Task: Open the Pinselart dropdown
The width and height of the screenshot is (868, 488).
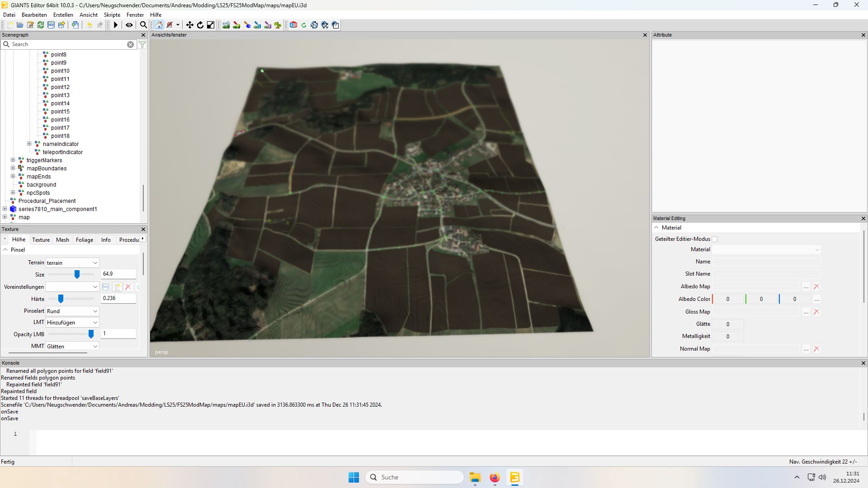Action: click(x=72, y=311)
